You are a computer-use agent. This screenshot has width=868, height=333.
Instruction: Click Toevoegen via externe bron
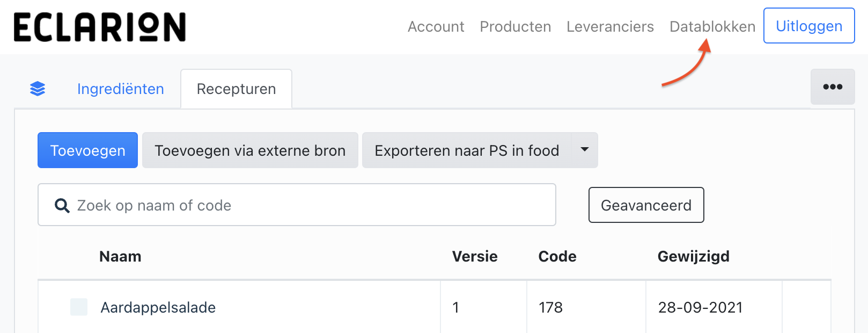point(250,150)
